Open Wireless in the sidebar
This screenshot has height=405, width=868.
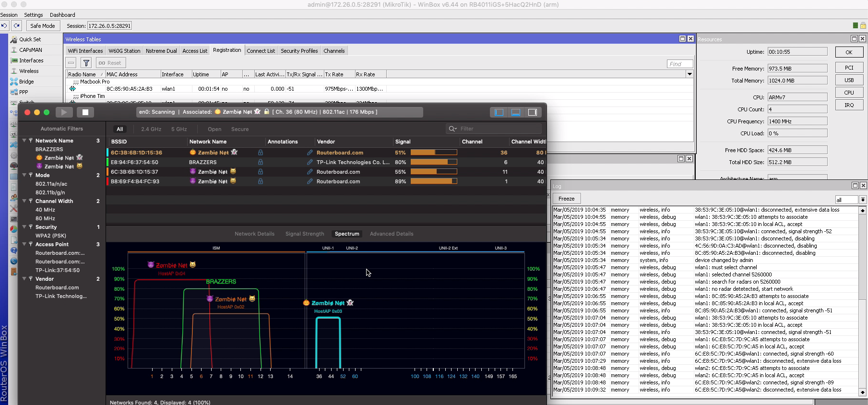29,71
